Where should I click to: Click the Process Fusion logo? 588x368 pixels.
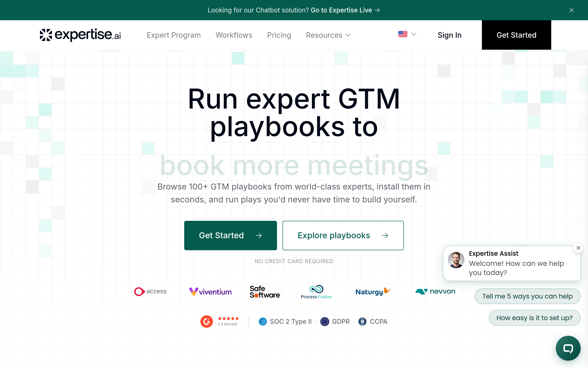click(x=316, y=292)
